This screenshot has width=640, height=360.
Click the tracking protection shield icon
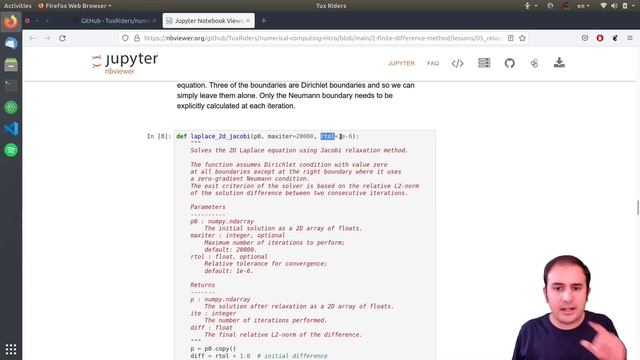pos(125,38)
